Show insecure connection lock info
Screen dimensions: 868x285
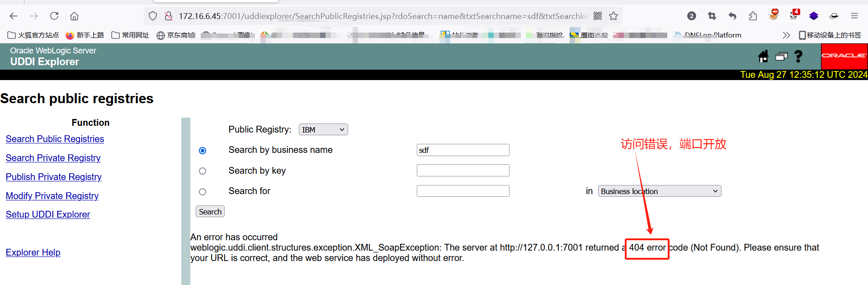[x=169, y=16]
